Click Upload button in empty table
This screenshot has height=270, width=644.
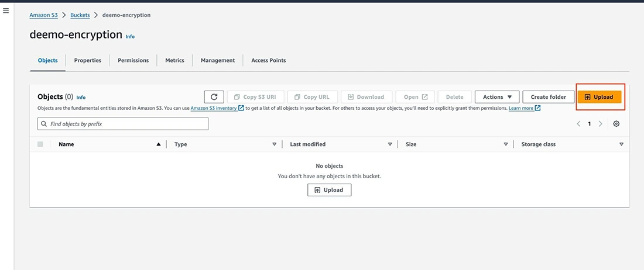click(330, 190)
